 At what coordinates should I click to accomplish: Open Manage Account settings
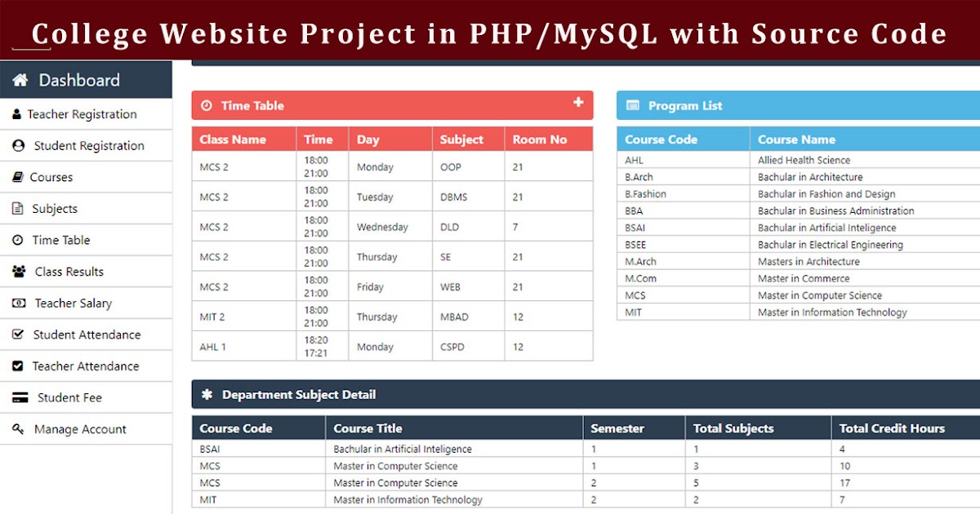[86, 429]
